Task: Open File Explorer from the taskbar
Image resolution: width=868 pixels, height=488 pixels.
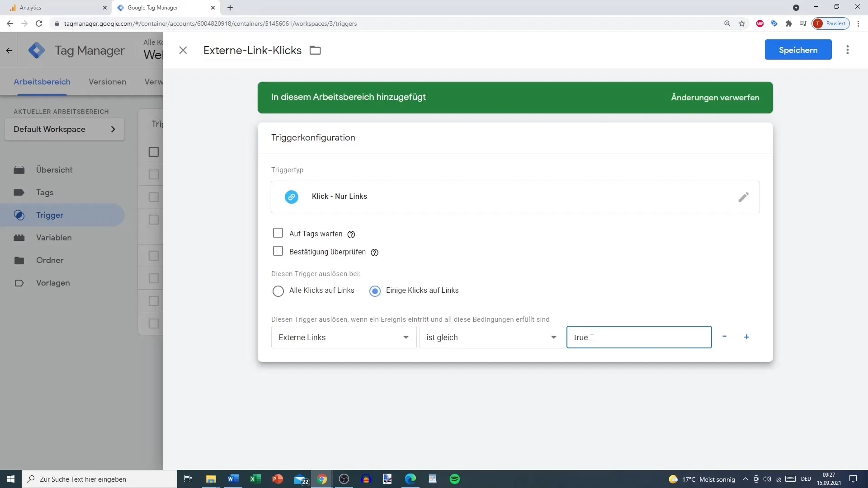Action: pos(211,479)
